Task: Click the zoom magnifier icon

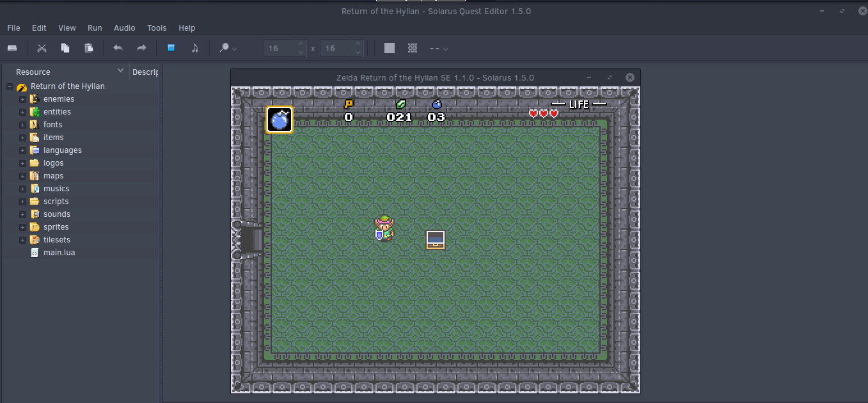Action: (x=224, y=48)
